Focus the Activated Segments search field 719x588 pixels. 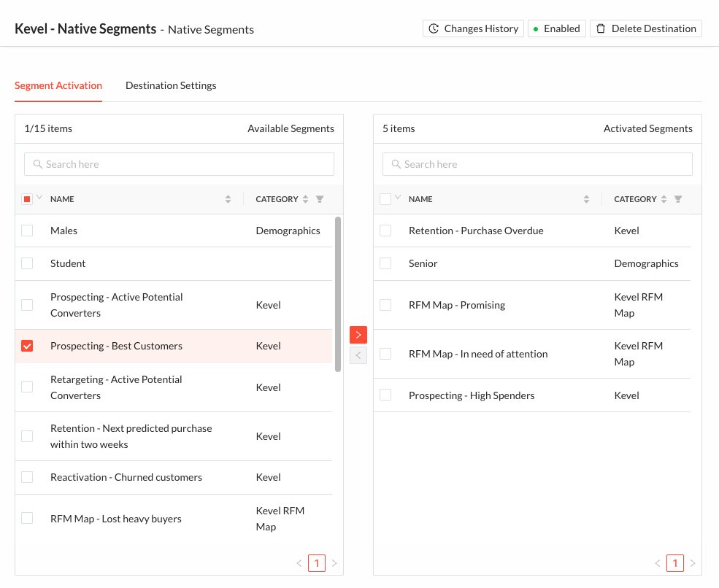[537, 164]
